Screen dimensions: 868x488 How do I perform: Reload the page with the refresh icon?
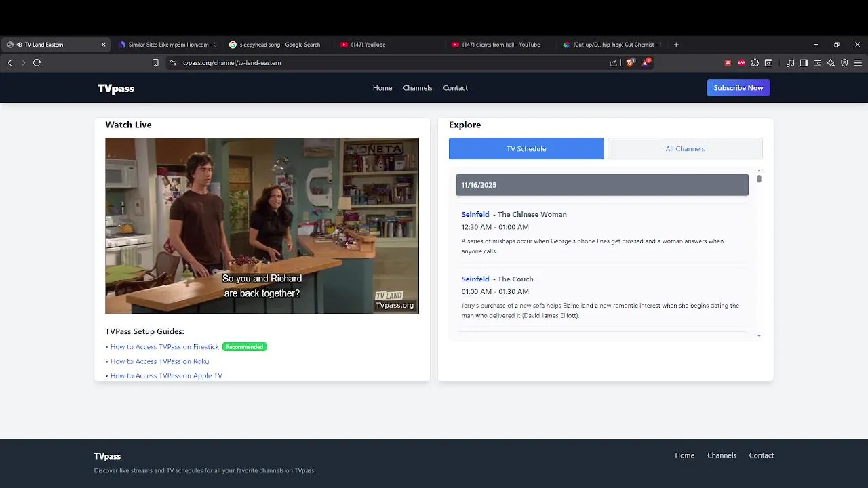click(x=37, y=62)
